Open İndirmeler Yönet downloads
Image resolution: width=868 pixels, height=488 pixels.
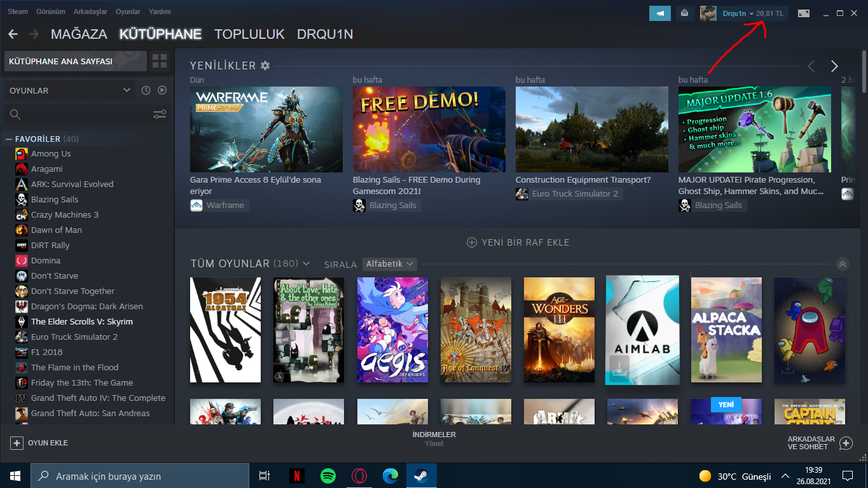[x=434, y=439]
